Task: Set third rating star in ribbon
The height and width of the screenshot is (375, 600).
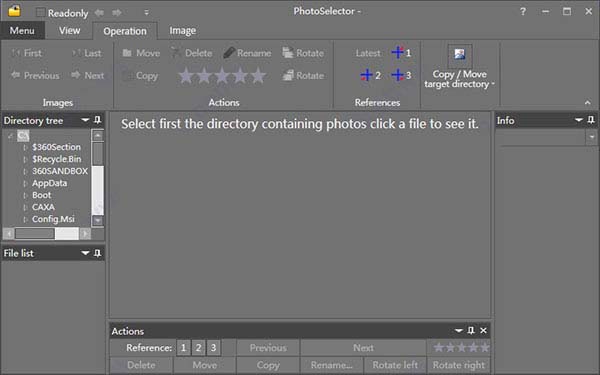Action: tap(222, 75)
